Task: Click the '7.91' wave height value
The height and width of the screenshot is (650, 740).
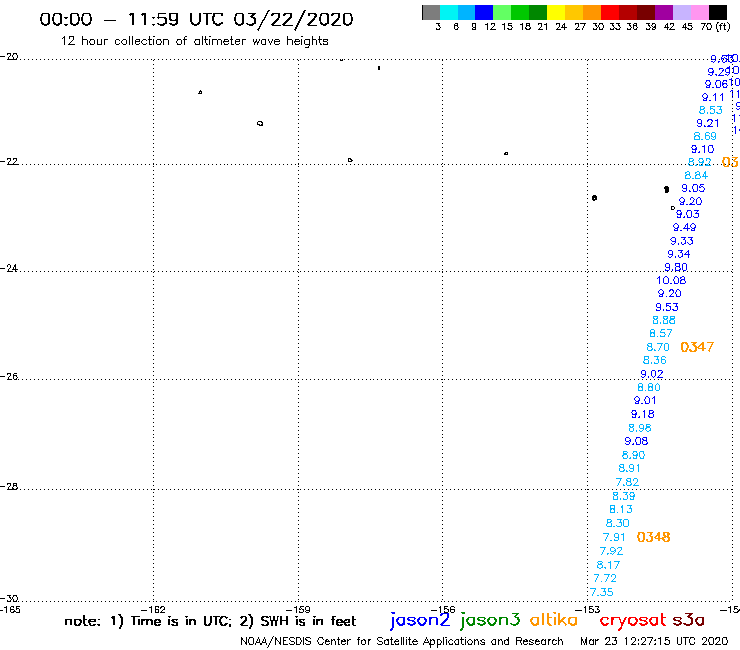Action: [614, 538]
